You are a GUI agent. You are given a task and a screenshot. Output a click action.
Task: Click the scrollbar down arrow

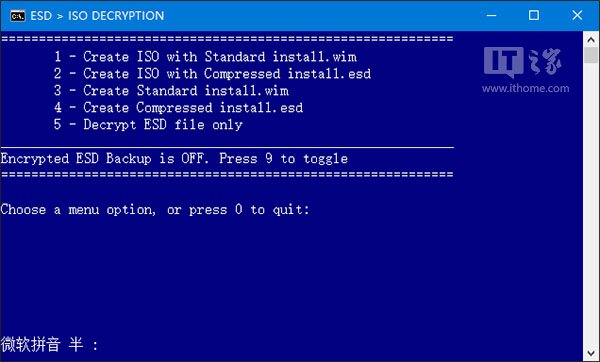591,353
